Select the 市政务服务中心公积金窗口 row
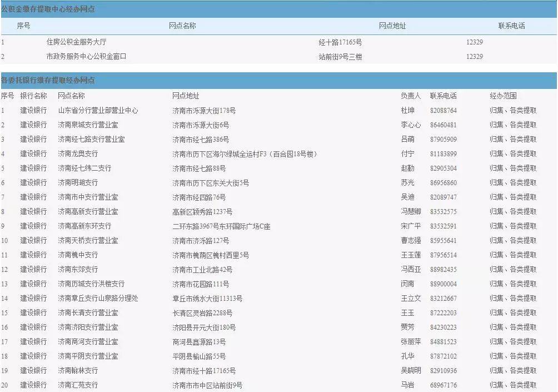Viewport: 558px width, 392px height. click(x=87, y=56)
